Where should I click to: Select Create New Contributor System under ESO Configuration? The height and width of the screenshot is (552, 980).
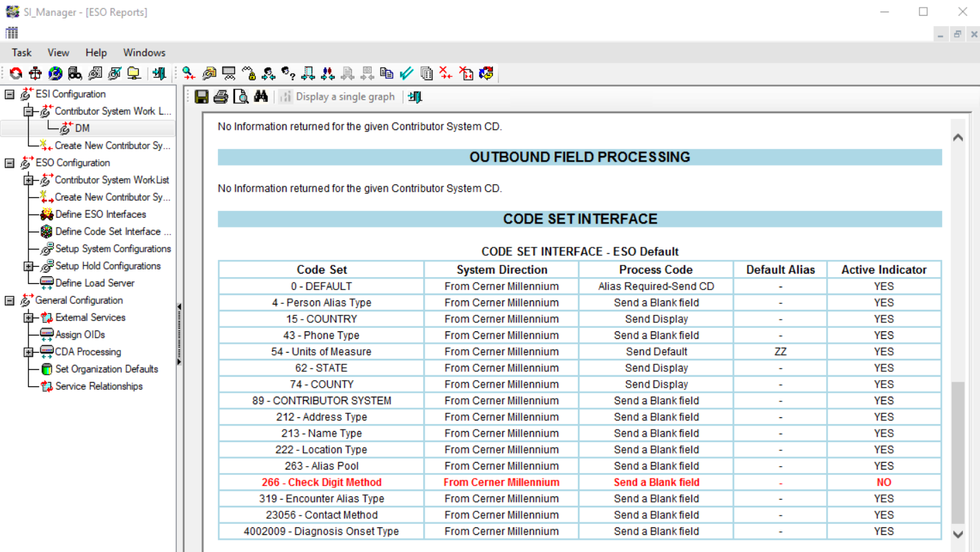pos(113,197)
